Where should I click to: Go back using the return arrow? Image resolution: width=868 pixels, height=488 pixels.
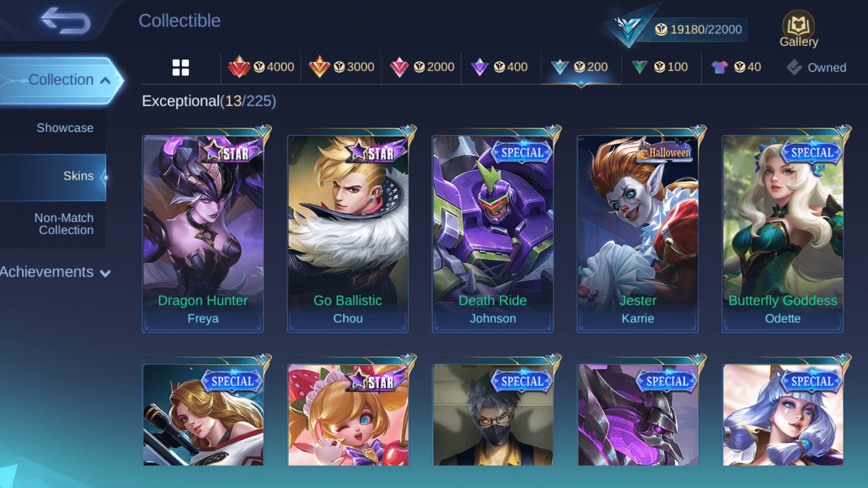(66, 21)
